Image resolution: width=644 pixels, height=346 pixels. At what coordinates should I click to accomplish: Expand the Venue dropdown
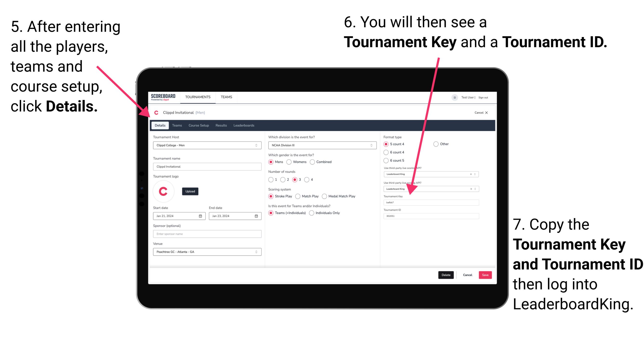pyautogui.click(x=256, y=252)
